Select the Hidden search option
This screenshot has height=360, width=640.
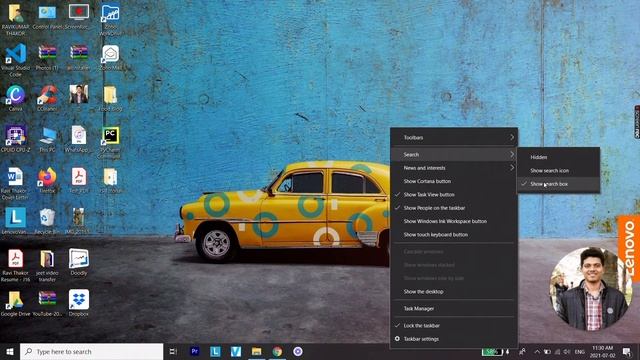pyautogui.click(x=559, y=157)
